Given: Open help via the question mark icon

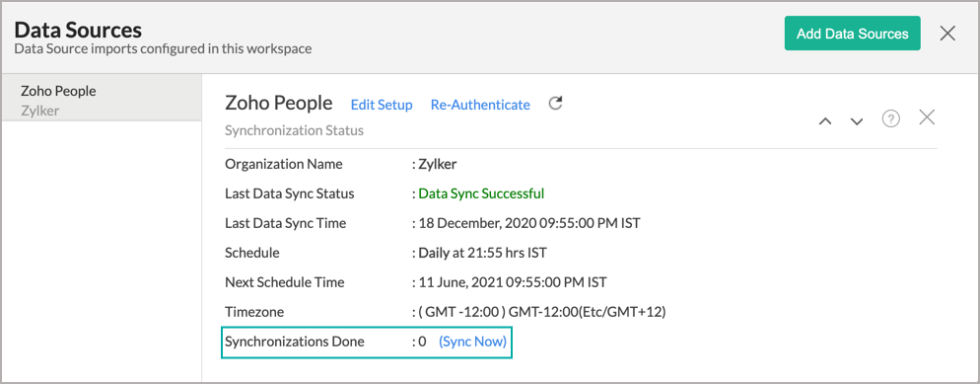Looking at the screenshot, I should pos(890,118).
